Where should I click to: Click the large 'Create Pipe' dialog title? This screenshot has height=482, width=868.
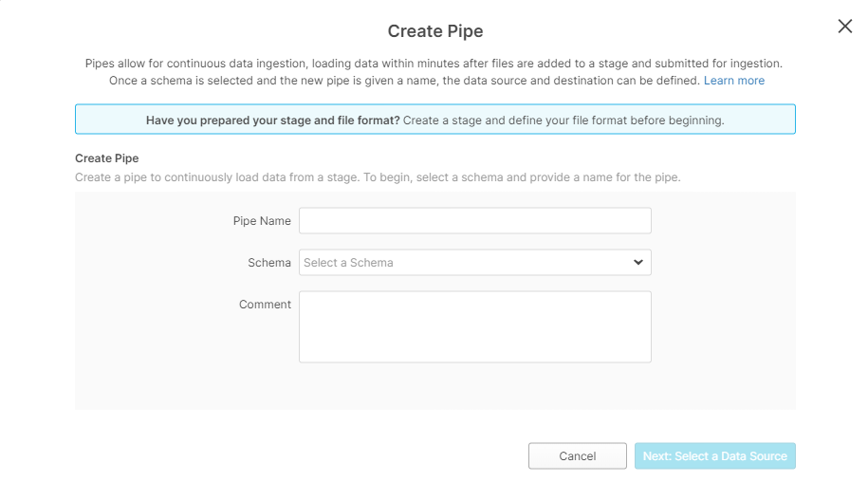point(434,31)
